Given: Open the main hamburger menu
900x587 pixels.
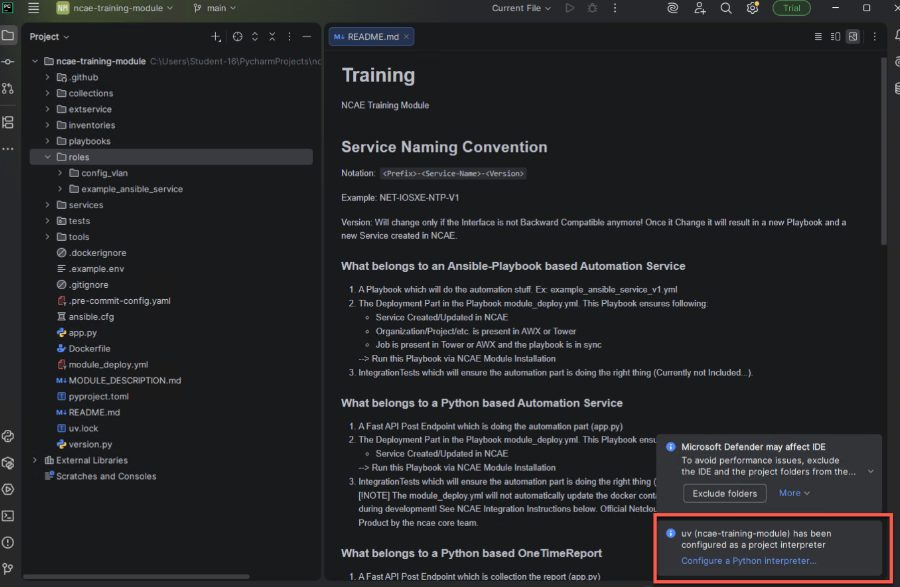Looking at the screenshot, I should [x=33, y=8].
